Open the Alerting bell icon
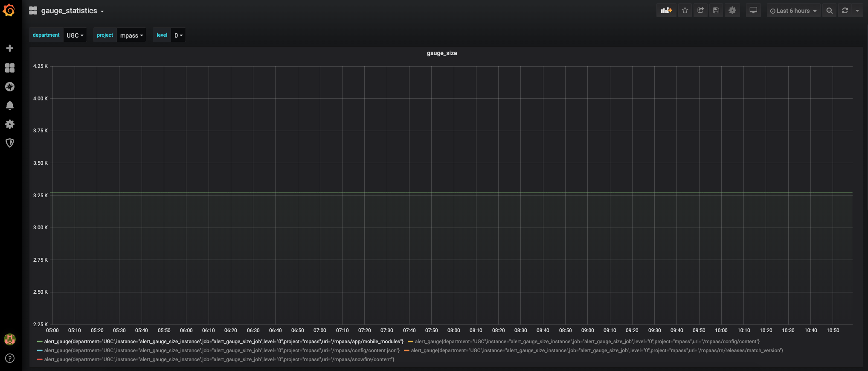This screenshot has width=868, height=371. [10, 105]
